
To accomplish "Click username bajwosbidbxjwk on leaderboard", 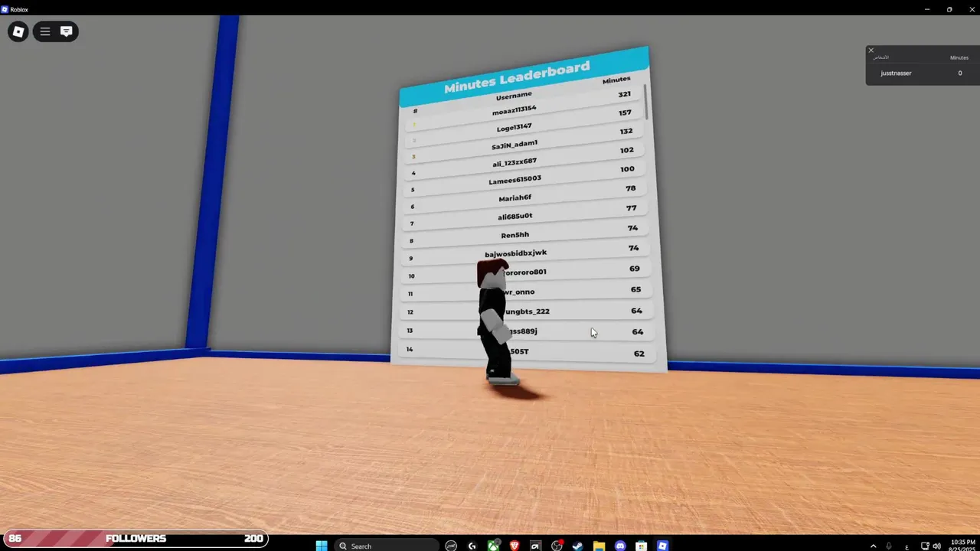I will tap(515, 253).
